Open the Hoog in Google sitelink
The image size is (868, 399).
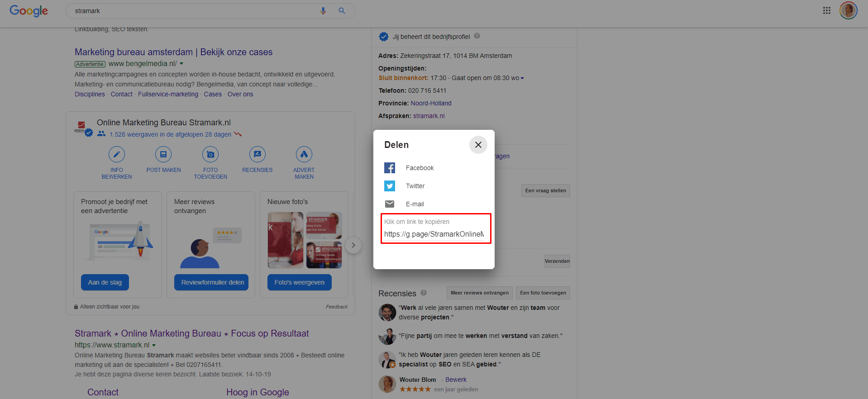[x=258, y=392]
